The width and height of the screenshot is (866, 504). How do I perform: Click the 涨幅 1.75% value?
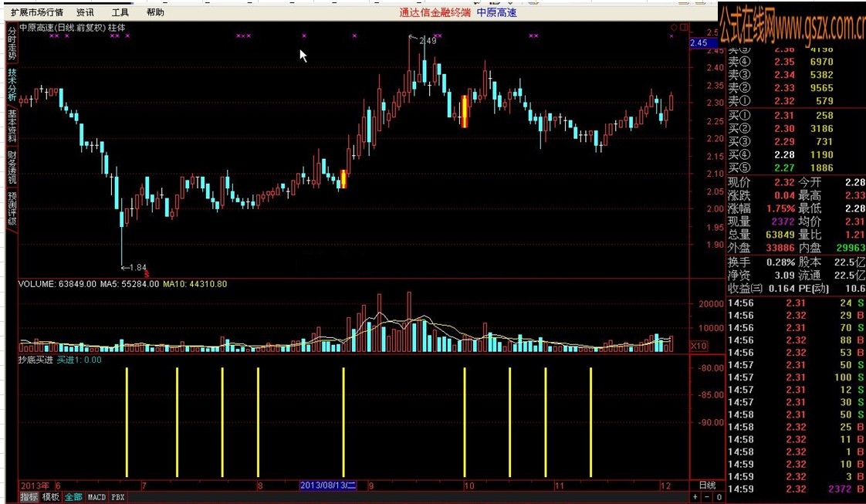[780, 208]
